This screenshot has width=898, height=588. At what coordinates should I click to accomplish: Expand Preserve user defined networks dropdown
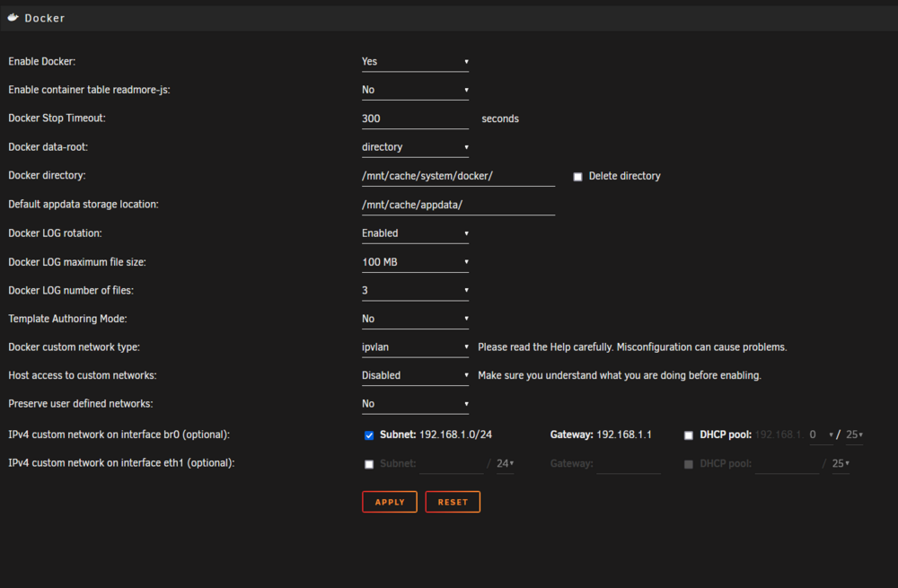415,404
